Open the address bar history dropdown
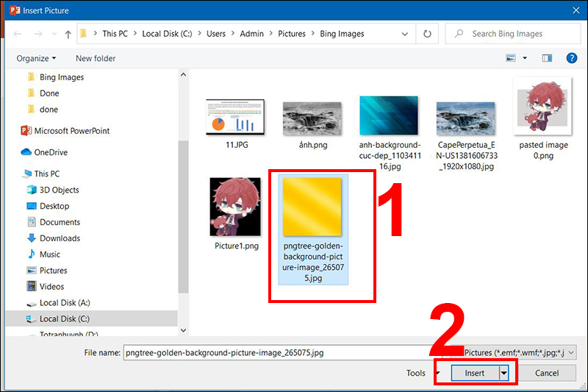This screenshot has height=392, width=588. [x=405, y=34]
